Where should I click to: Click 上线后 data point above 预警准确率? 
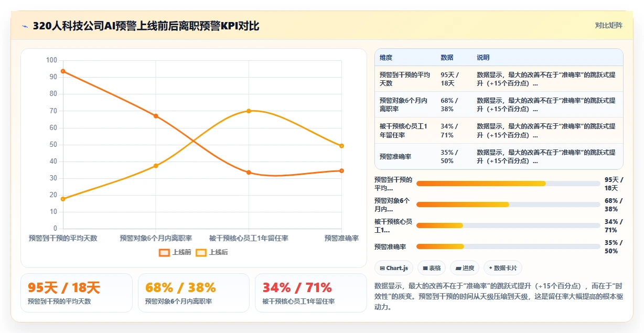click(x=341, y=146)
